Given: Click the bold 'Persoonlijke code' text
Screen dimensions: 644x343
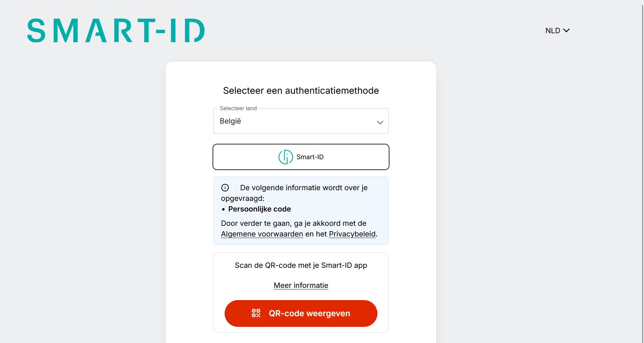Looking at the screenshot, I should coord(259,209).
